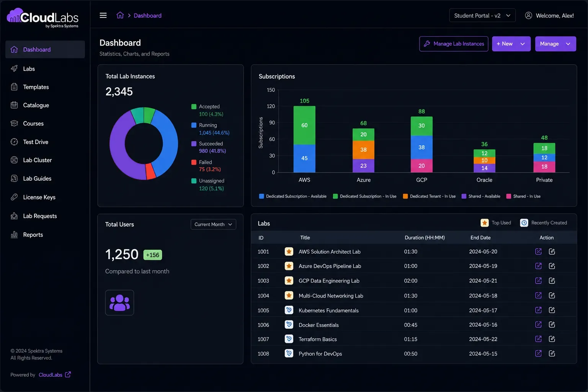The width and height of the screenshot is (588, 392).
Task: Click the Dashboard breadcrumb link
Action: (147, 15)
